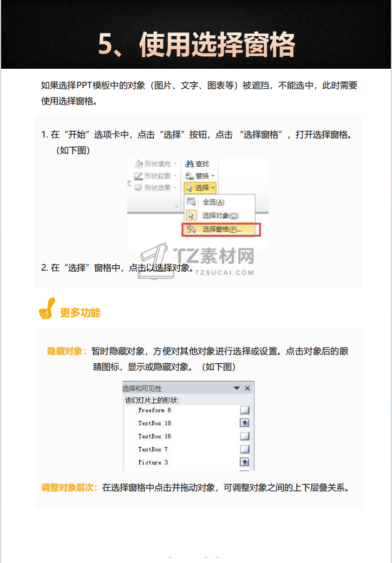Choose 选择窗格(P)... menu entry
The height and width of the screenshot is (563, 392).
tap(221, 230)
